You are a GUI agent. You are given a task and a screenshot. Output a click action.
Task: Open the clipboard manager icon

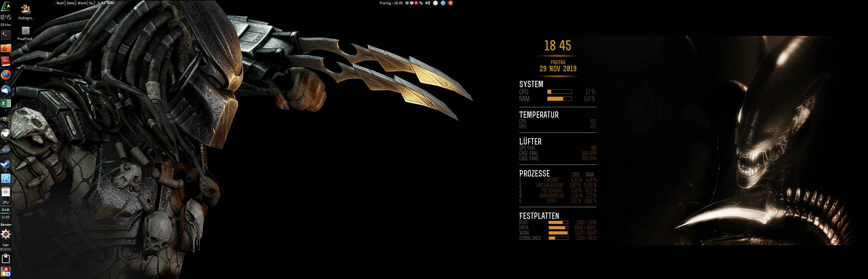(6, 259)
